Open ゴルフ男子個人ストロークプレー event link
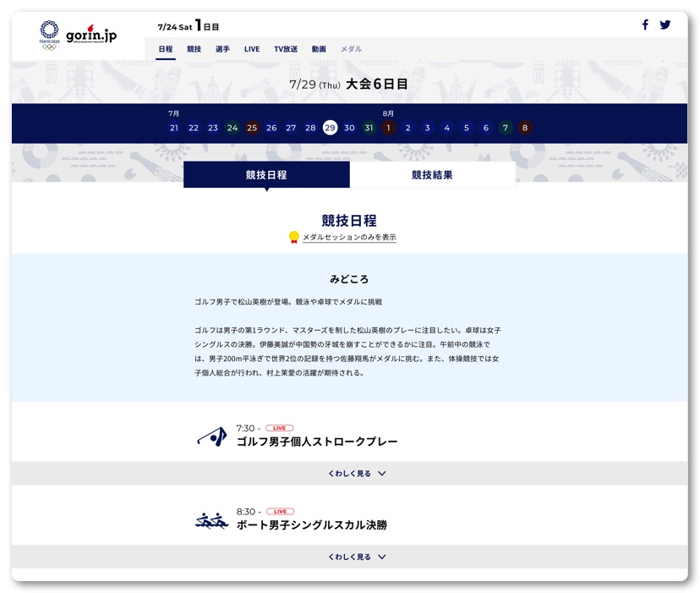 pyautogui.click(x=316, y=442)
